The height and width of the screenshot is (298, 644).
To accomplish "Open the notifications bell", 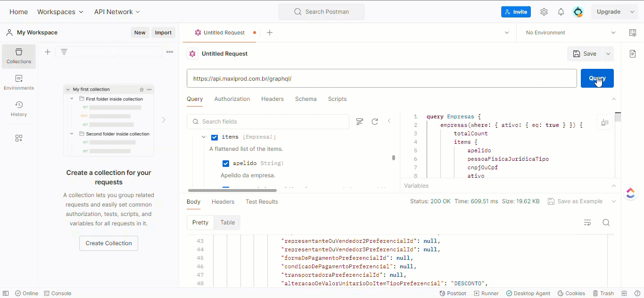I will pyautogui.click(x=561, y=12).
